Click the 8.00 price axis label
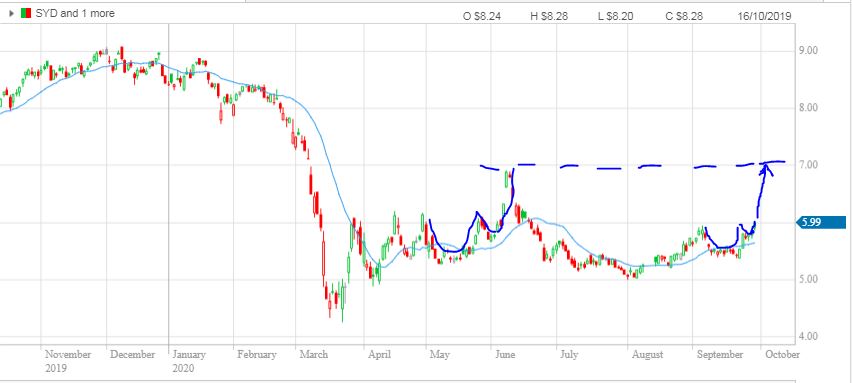852x383 pixels. (810, 108)
